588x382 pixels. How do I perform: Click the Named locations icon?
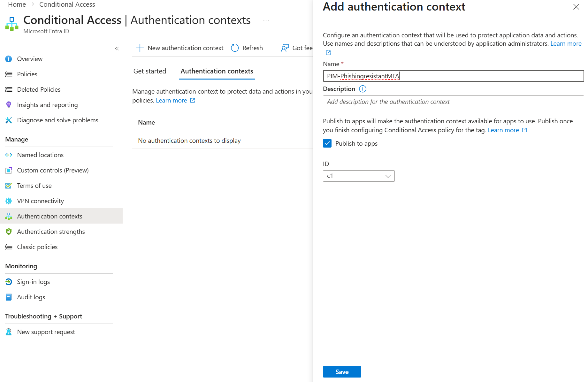click(x=9, y=155)
